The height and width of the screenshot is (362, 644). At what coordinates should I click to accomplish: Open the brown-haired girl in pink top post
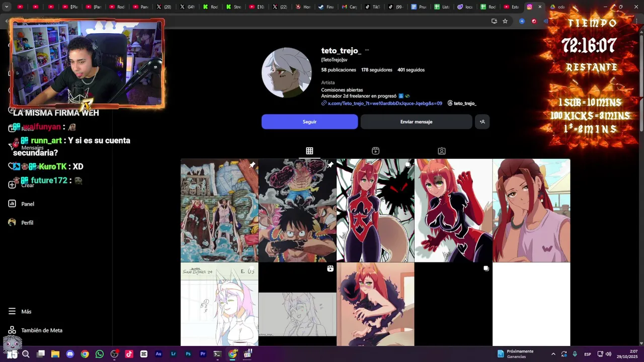tap(531, 210)
